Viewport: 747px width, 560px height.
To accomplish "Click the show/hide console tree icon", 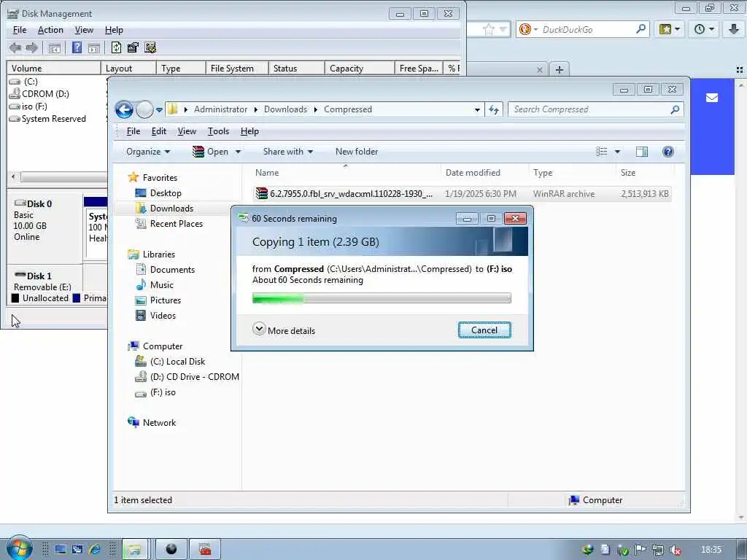I will (54, 47).
